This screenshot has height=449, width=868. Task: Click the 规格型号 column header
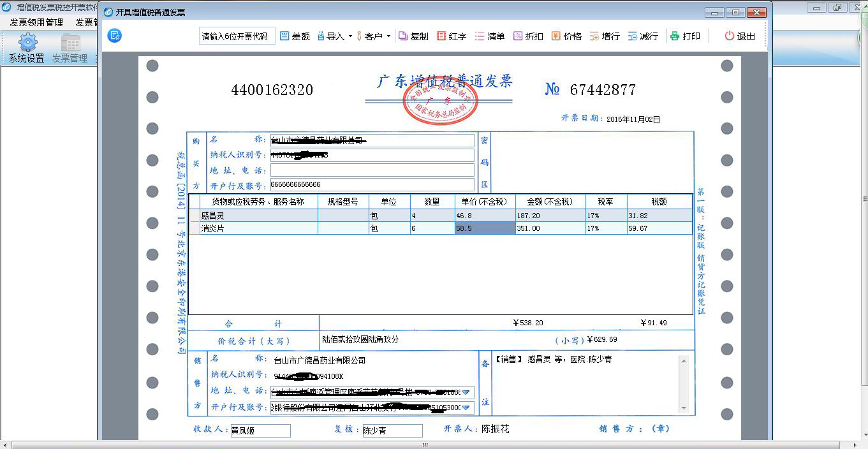[x=343, y=202]
